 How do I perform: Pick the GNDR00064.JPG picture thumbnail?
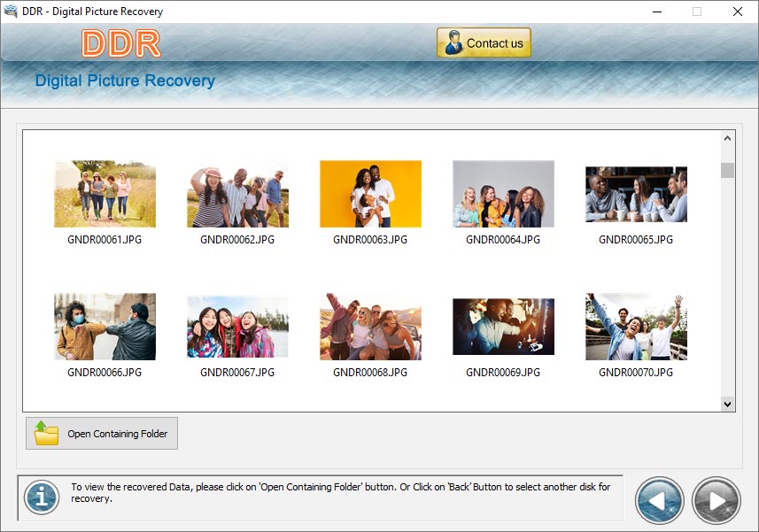(x=503, y=194)
